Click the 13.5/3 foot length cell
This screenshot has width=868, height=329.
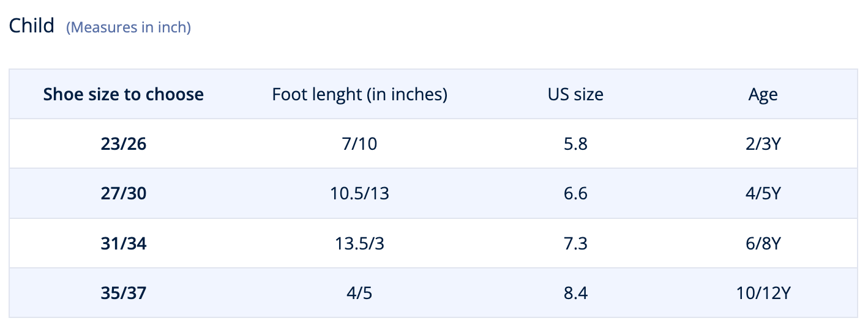pos(359,243)
